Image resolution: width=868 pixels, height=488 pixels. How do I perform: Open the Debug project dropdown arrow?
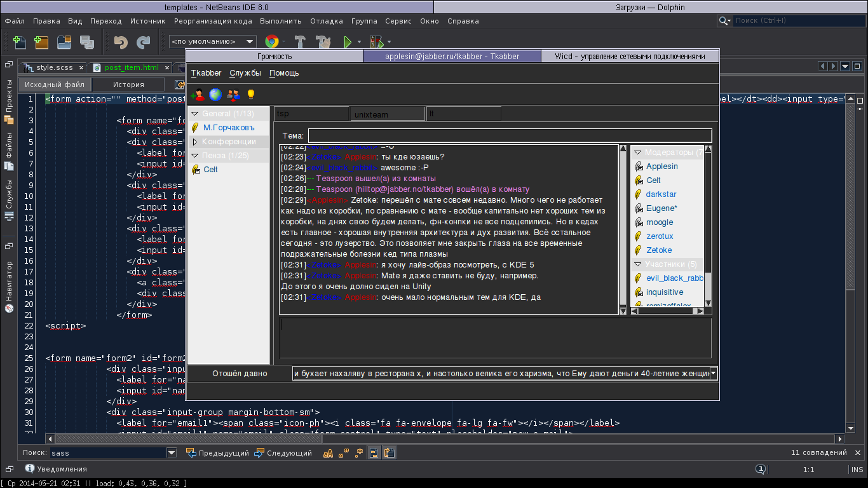(x=389, y=43)
